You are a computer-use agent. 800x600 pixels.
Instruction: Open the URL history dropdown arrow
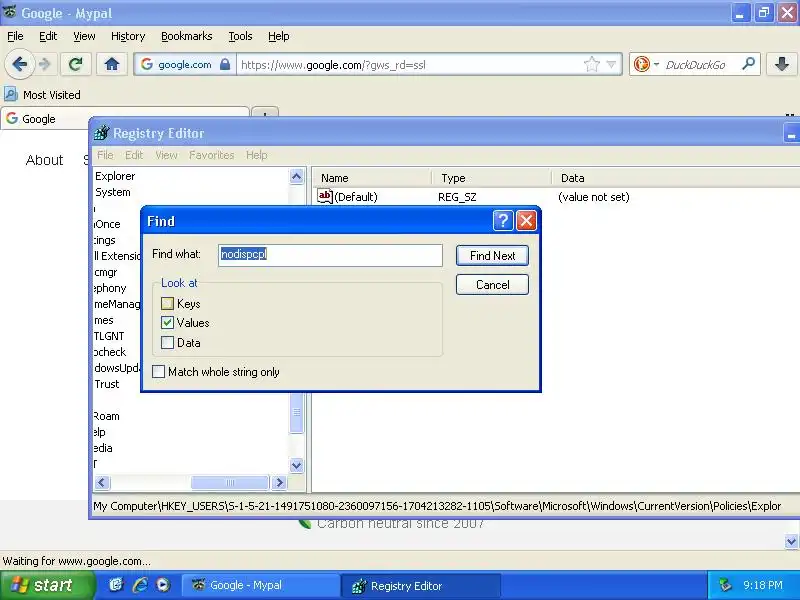[611, 65]
